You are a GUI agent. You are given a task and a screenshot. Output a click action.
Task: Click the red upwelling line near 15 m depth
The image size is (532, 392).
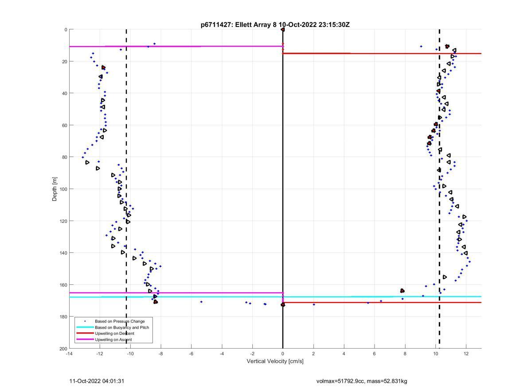[382, 54]
